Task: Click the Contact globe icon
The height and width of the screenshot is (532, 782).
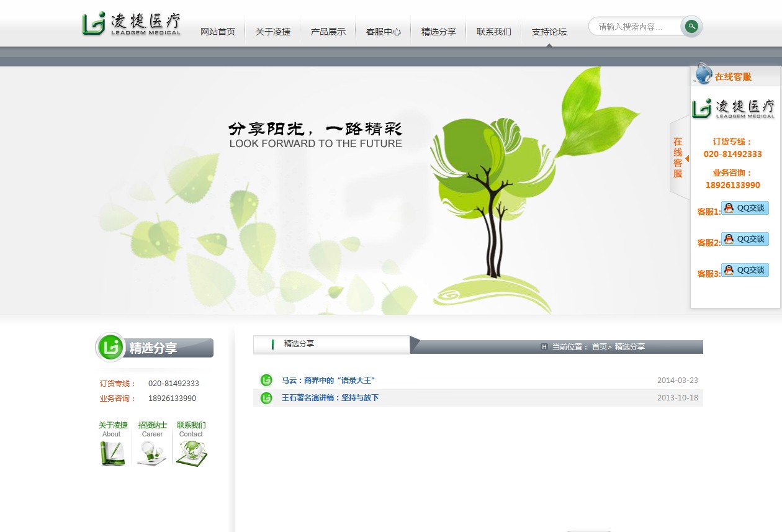Action: 191,453
